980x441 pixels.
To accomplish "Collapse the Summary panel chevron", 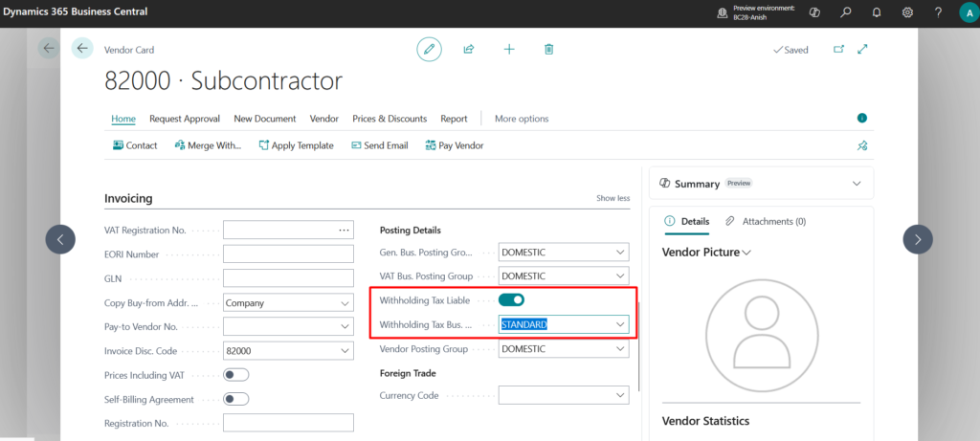I will click(x=856, y=183).
